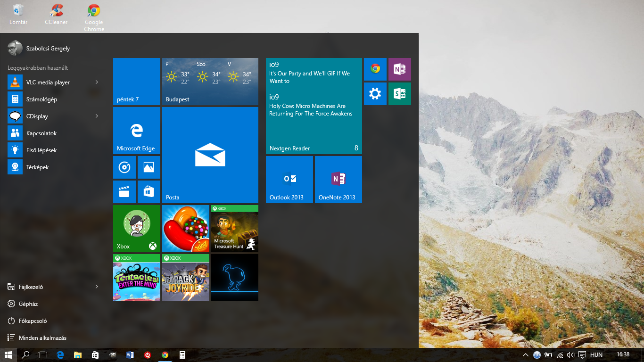Click the 16:38 taskbar clock
This screenshot has height=362, width=644.
pyautogui.click(x=623, y=354)
